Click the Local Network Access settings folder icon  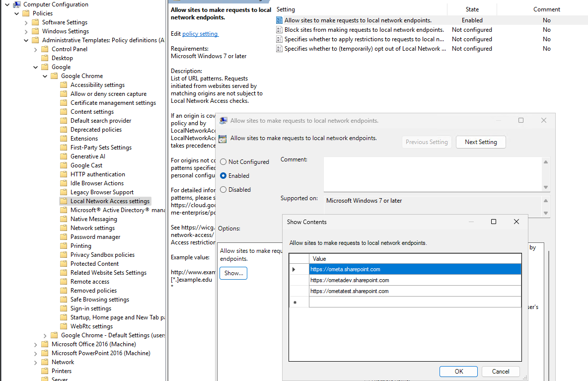64,201
